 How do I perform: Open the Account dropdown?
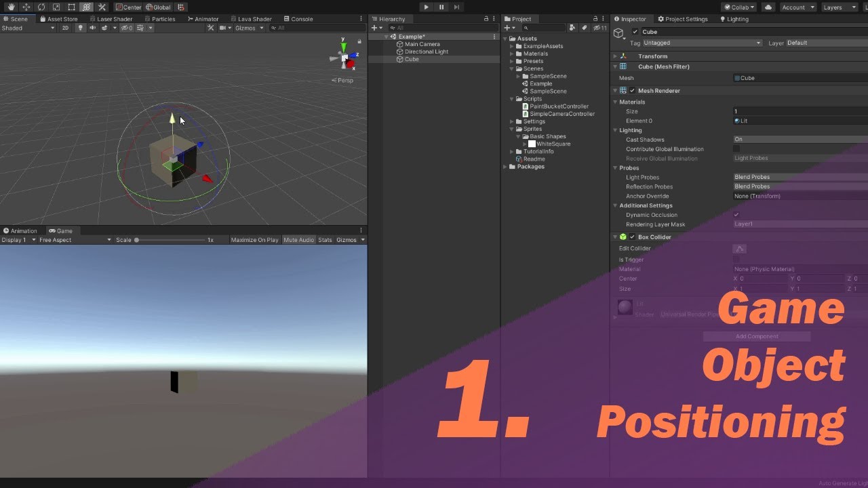797,7
